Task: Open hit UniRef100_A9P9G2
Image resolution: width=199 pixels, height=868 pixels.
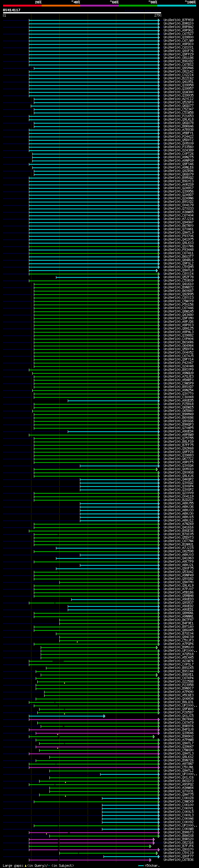Action: pos(178,31)
